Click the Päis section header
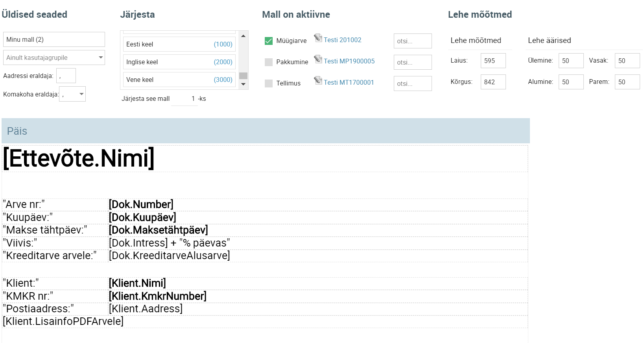Viewport: 644px width, 343px height. [x=266, y=131]
